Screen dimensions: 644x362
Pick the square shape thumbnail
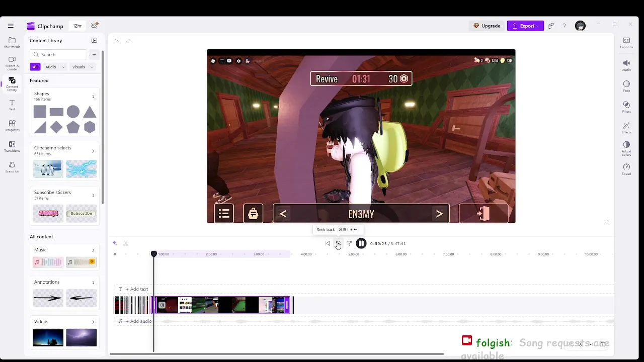40,112
